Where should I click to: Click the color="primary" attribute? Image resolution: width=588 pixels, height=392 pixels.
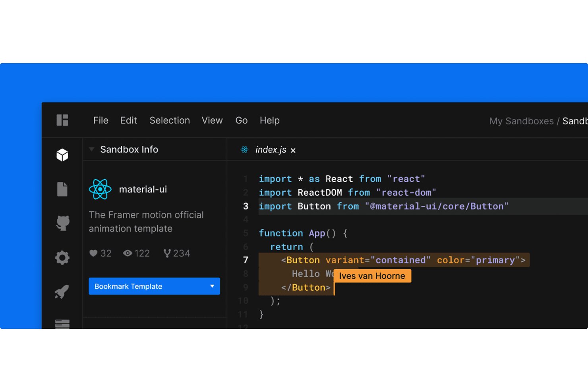pyautogui.click(x=478, y=260)
